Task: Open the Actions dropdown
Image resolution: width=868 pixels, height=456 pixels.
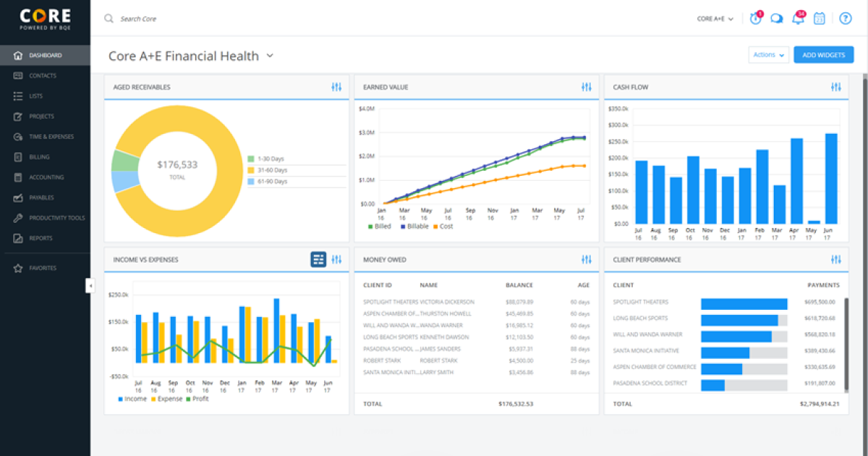Action: (768, 55)
